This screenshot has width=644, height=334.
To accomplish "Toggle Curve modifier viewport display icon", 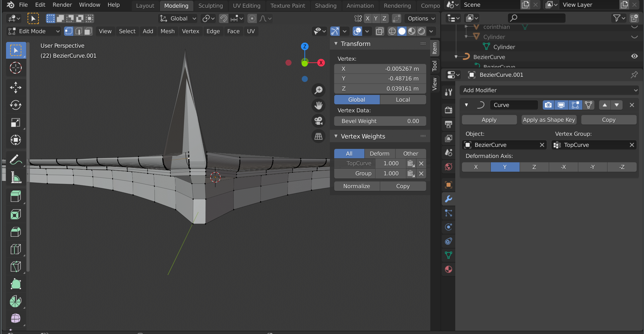I will pyautogui.click(x=561, y=105).
